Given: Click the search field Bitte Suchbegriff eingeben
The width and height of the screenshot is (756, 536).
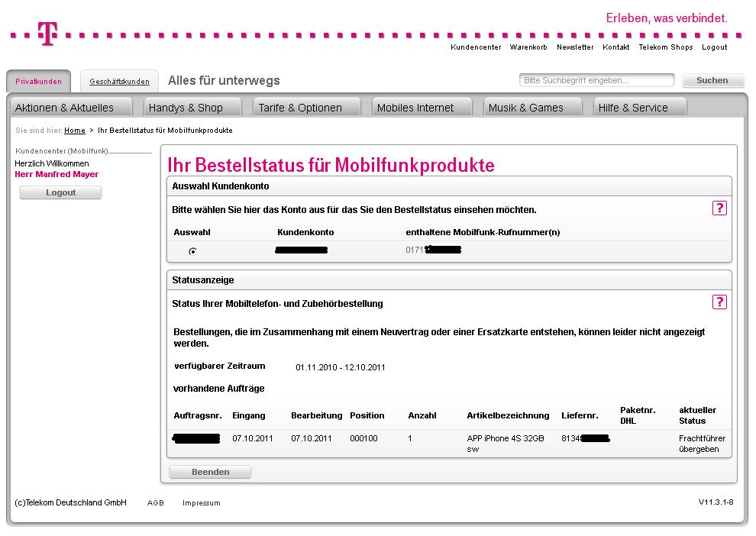Looking at the screenshot, I should (596, 80).
